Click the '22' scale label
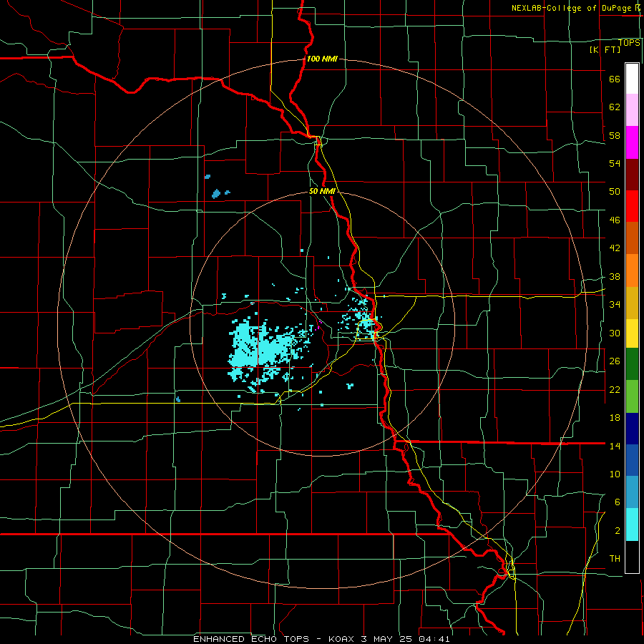The image size is (644, 644). tap(615, 389)
